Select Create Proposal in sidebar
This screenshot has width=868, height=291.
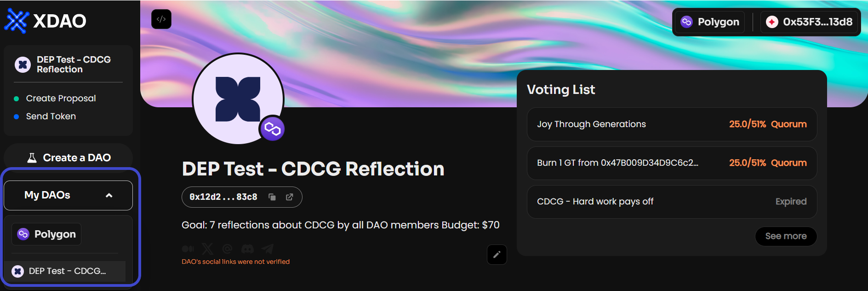tap(61, 99)
